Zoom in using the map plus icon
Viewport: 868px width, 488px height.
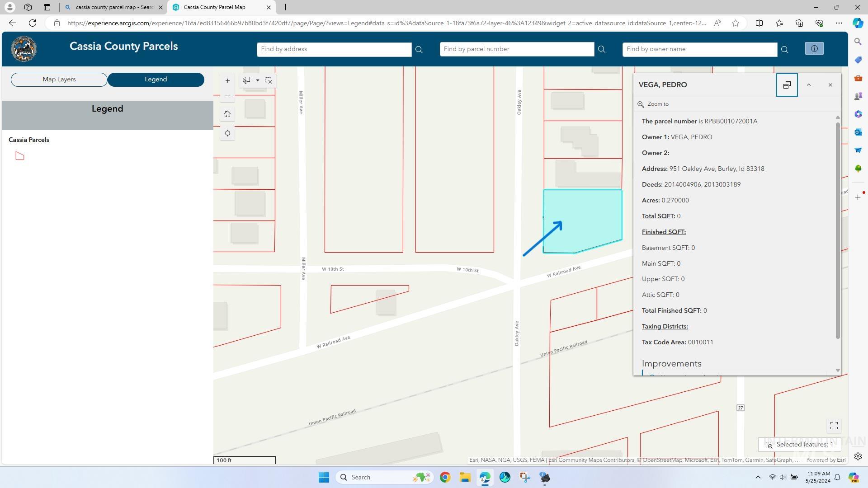pos(227,80)
